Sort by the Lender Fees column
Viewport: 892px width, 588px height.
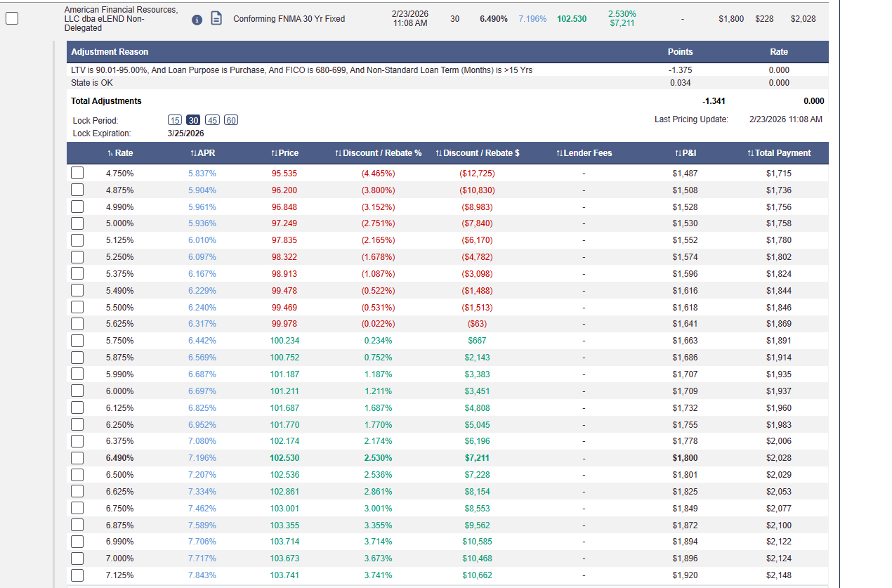tap(584, 153)
